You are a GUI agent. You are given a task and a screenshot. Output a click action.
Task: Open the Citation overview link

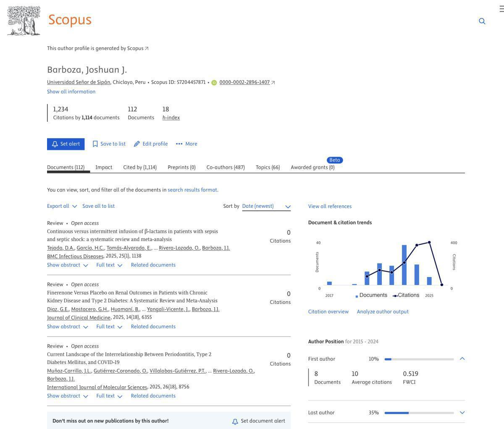328,312
